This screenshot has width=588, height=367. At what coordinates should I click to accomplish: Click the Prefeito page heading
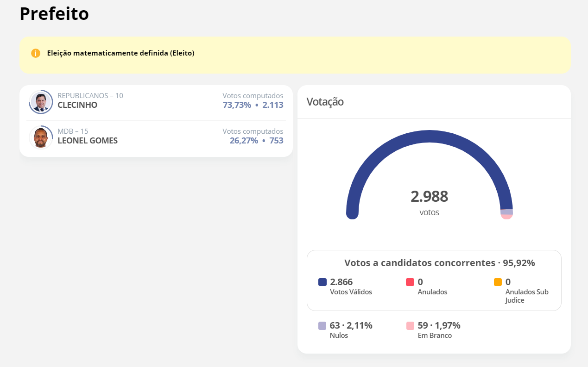pyautogui.click(x=54, y=14)
